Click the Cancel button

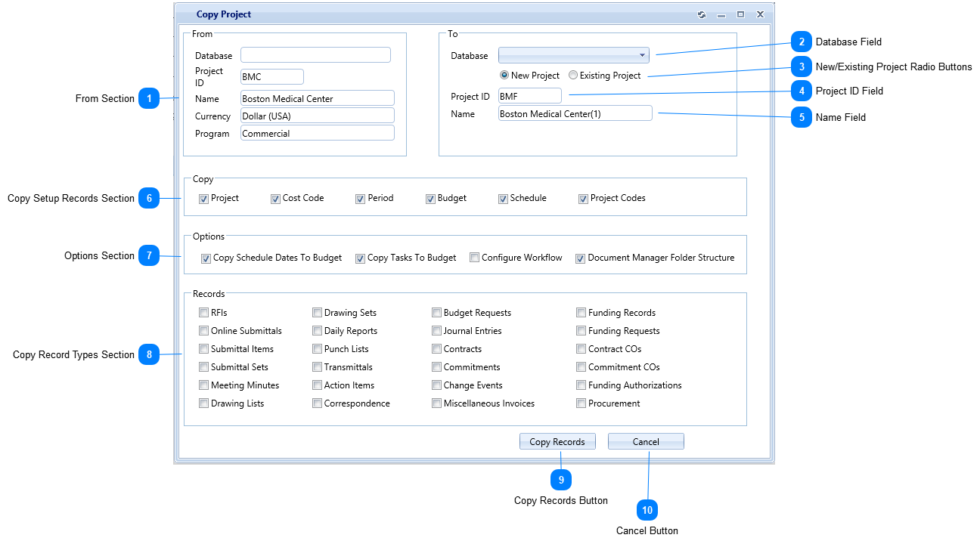click(646, 442)
